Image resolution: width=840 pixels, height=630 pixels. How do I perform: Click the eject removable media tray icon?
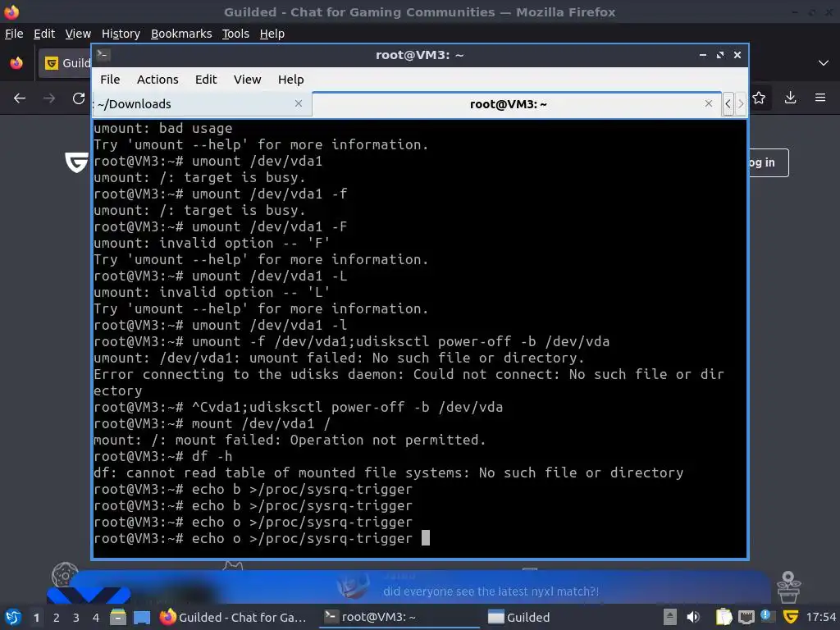pyautogui.click(x=670, y=617)
